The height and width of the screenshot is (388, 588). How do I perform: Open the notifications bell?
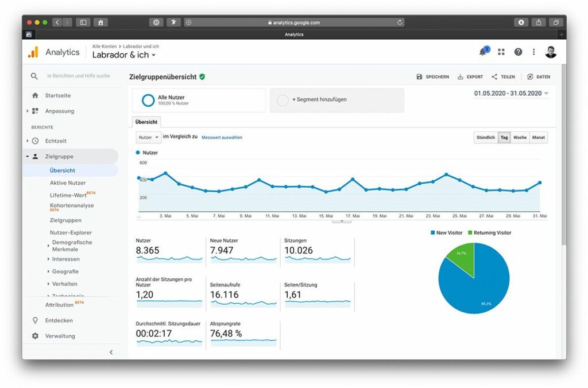483,52
